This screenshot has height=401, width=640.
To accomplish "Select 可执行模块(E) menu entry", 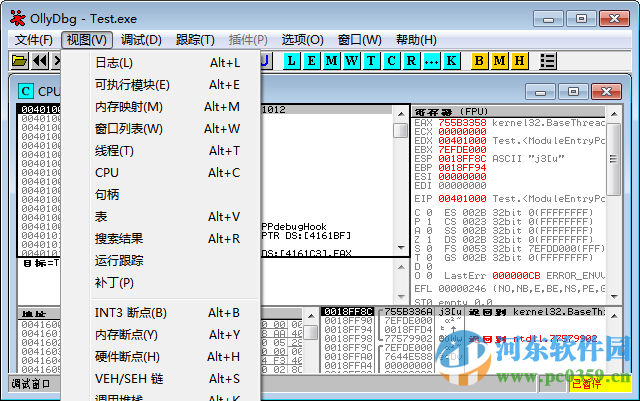I will (x=160, y=85).
